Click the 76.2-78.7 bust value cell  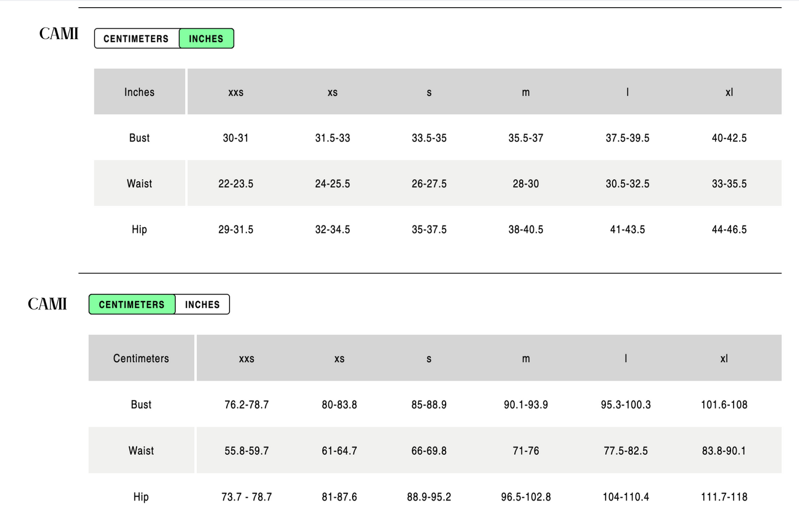pyautogui.click(x=247, y=404)
